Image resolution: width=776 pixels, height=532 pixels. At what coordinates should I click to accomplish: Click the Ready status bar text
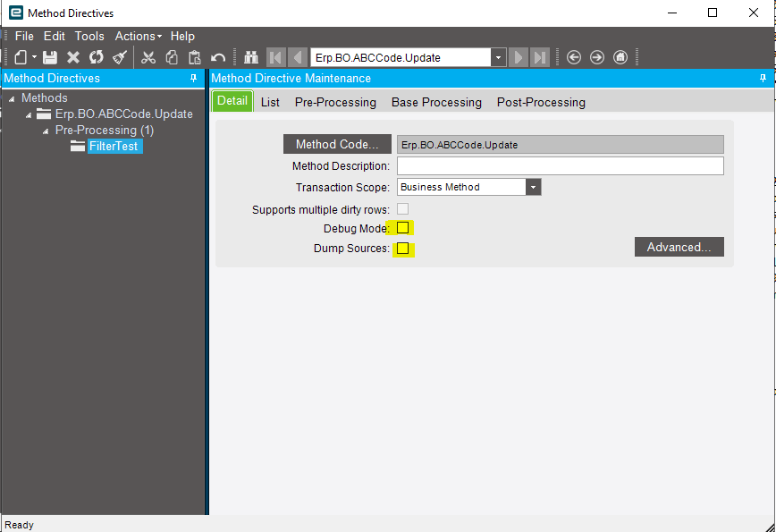pyautogui.click(x=19, y=525)
